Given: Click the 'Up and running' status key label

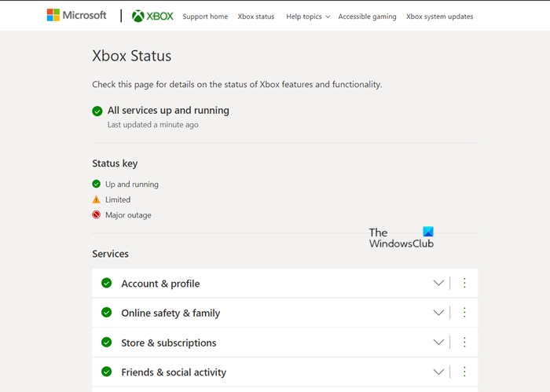Looking at the screenshot, I should pyautogui.click(x=132, y=185).
